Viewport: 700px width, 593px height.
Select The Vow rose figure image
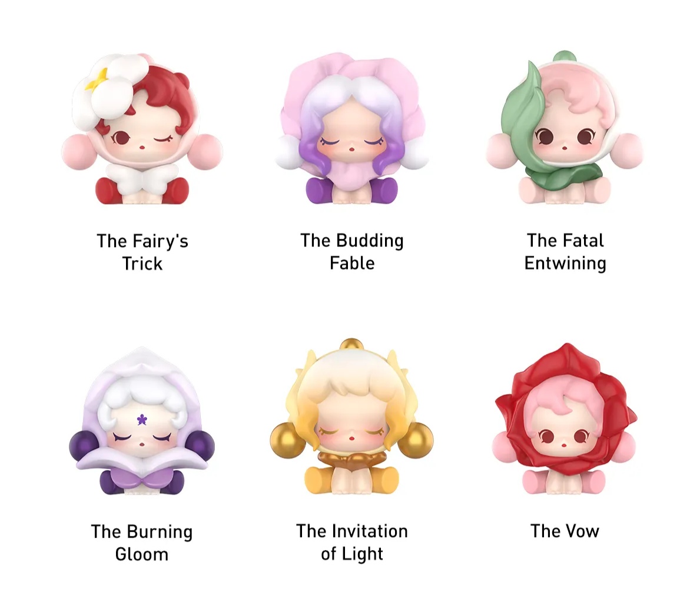click(x=565, y=418)
